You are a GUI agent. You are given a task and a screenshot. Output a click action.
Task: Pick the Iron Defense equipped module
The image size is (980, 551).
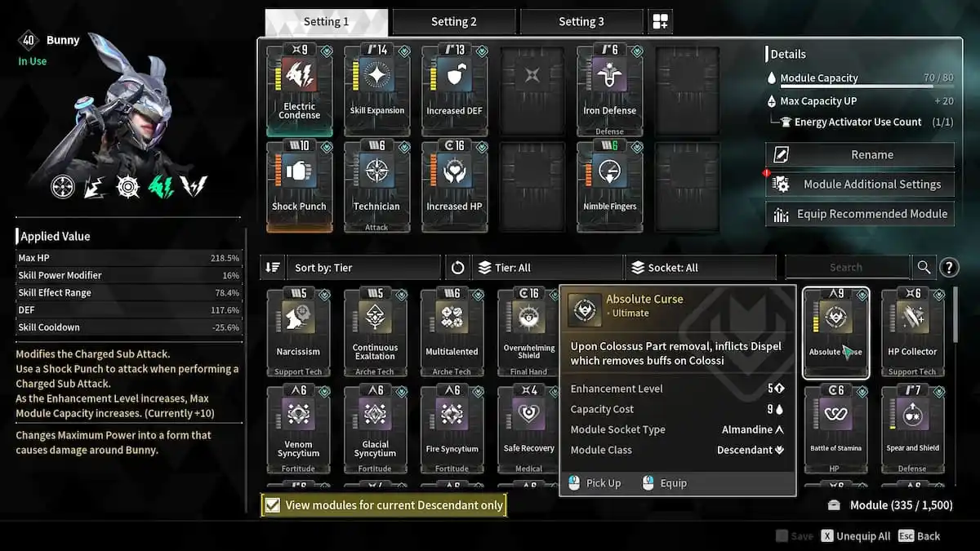click(x=610, y=90)
